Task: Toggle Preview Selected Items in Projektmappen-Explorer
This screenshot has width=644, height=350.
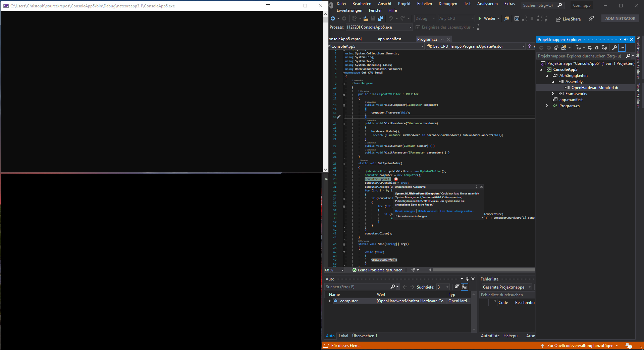Action: coord(622,48)
